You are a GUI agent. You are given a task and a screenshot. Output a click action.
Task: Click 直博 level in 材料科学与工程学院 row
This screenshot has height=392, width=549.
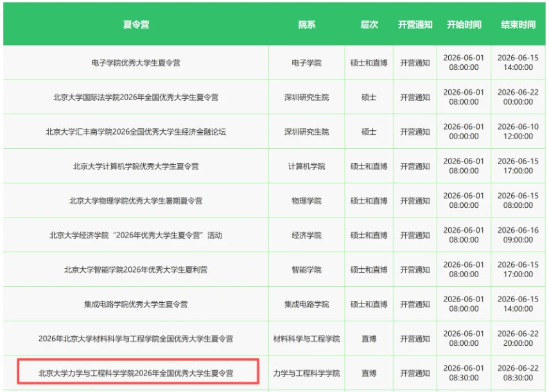pos(369,339)
